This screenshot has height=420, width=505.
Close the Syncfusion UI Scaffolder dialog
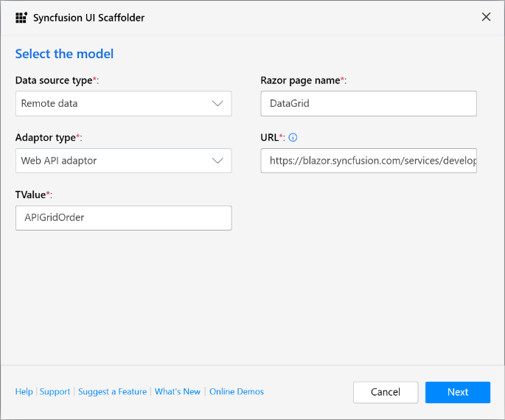(x=486, y=17)
